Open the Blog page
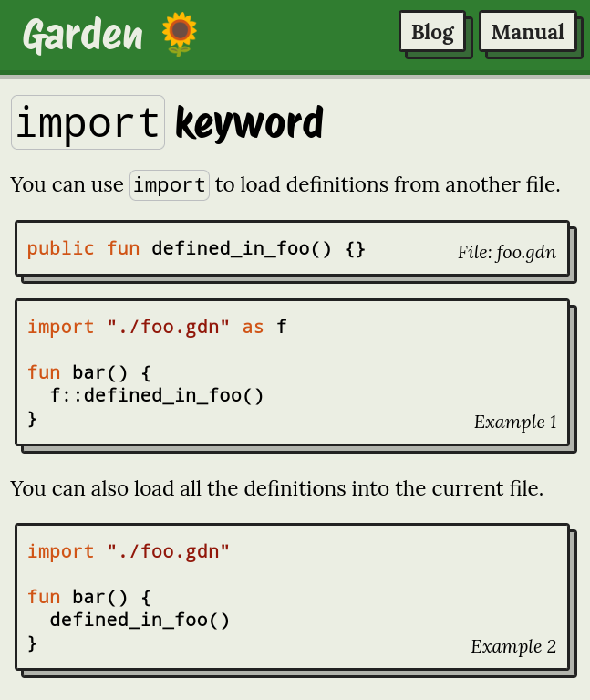This screenshot has width=590, height=700. click(x=432, y=32)
